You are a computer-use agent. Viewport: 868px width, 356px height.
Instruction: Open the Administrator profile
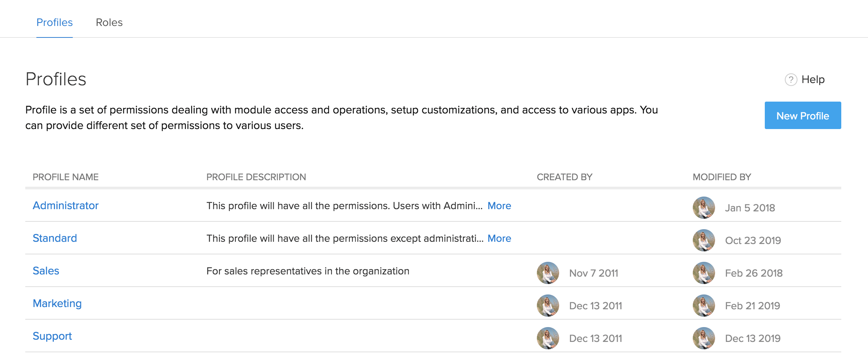[x=66, y=205]
